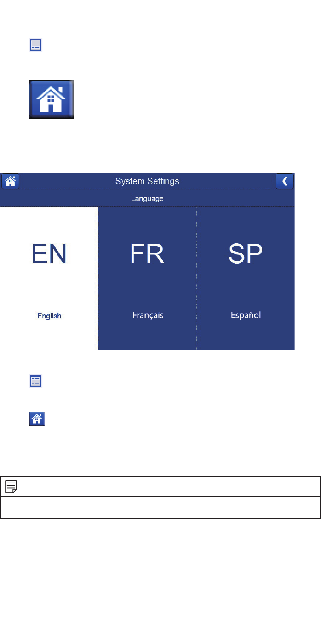
Task: Select the EN English language tile
Action: pos(49,278)
